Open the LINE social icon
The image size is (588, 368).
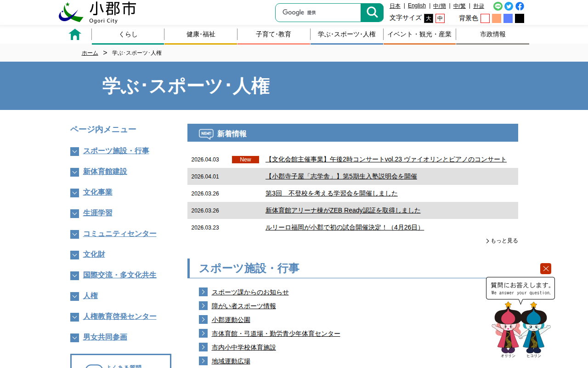(498, 6)
